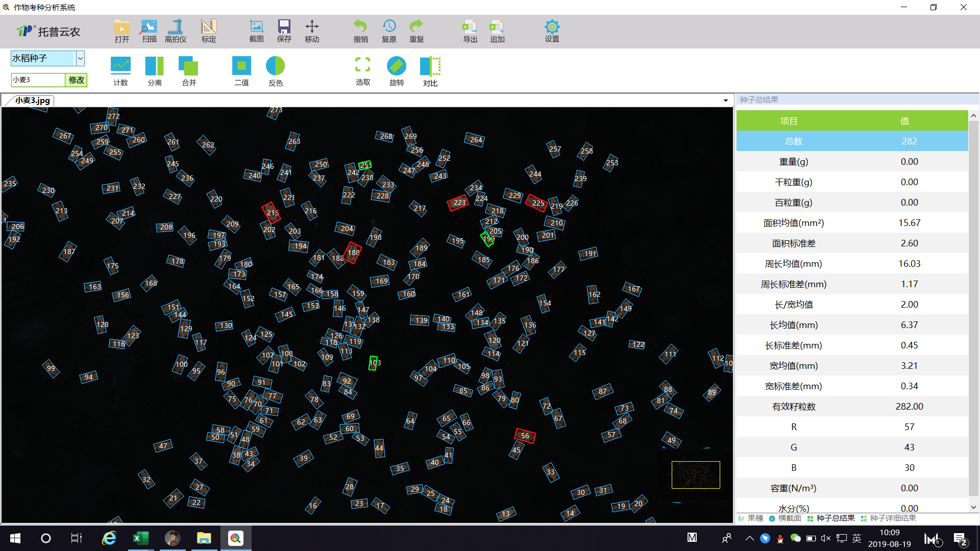Image resolution: width=980 pixels, height=551 pixels.
Task: Select the 标定 calibration tool
Action: [209, 31]
